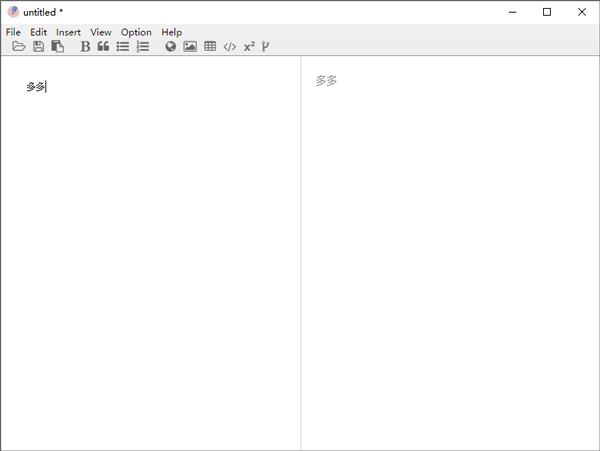Open the Insert menu
Image resolution: width=600 pixels, height=451 pixels.
pos(68,32)
